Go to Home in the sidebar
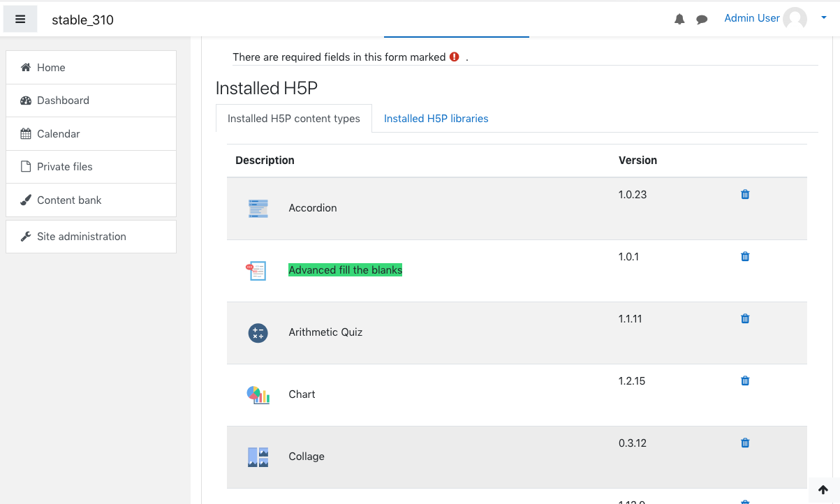 click(91, 68)
